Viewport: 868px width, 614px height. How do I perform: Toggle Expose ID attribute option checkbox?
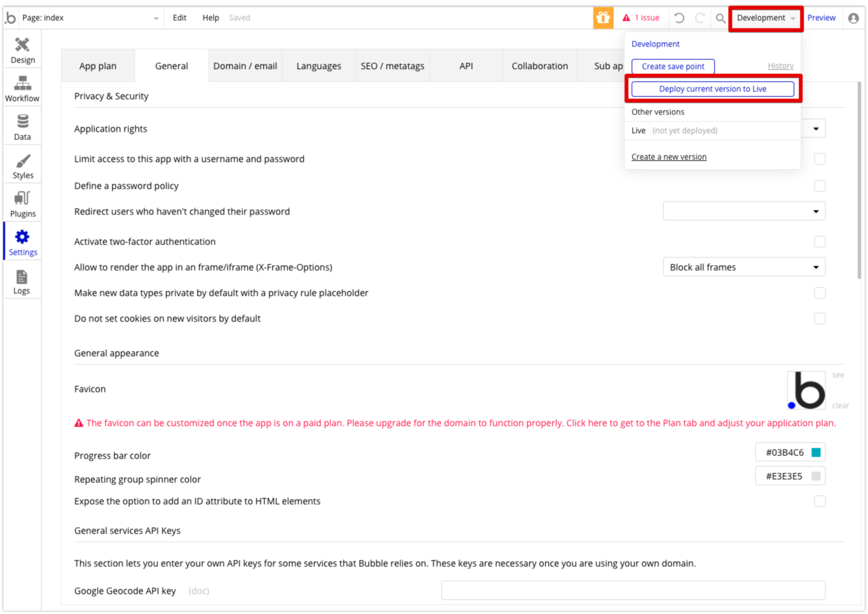pyautogui.click(x=820, y=501)
